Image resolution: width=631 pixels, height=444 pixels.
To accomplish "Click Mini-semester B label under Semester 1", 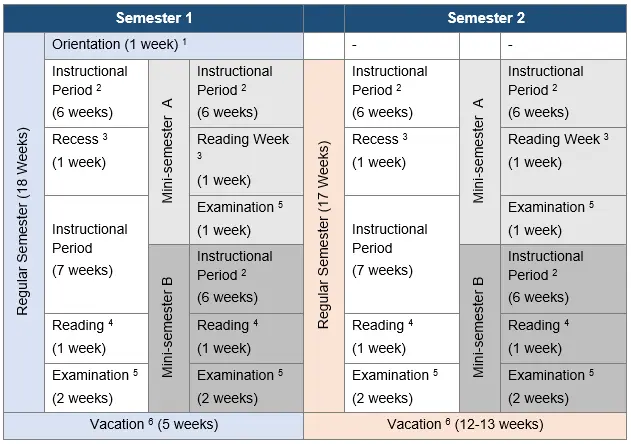I will click(x=167, y=326).
